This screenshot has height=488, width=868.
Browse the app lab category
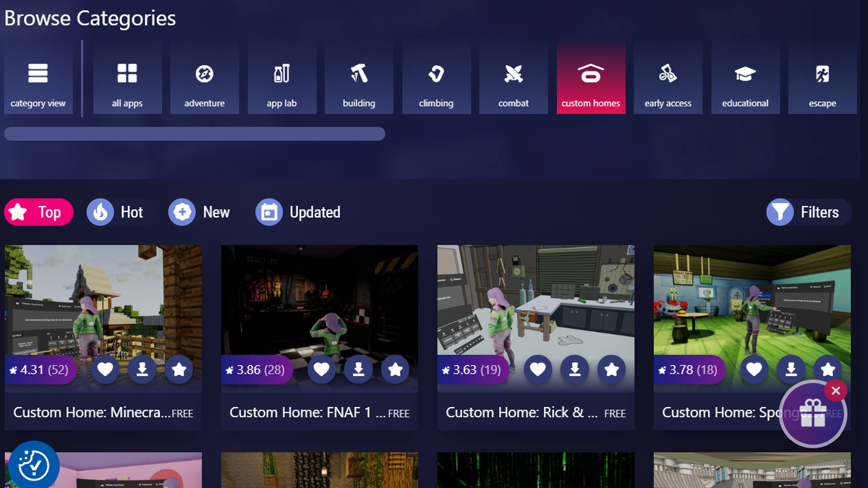pos(282,77)
